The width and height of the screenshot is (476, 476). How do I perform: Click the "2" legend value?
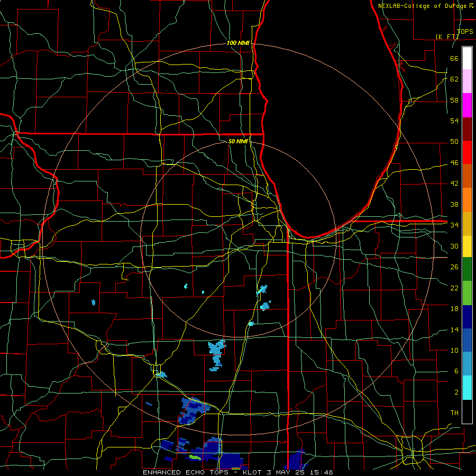point(456,392)
